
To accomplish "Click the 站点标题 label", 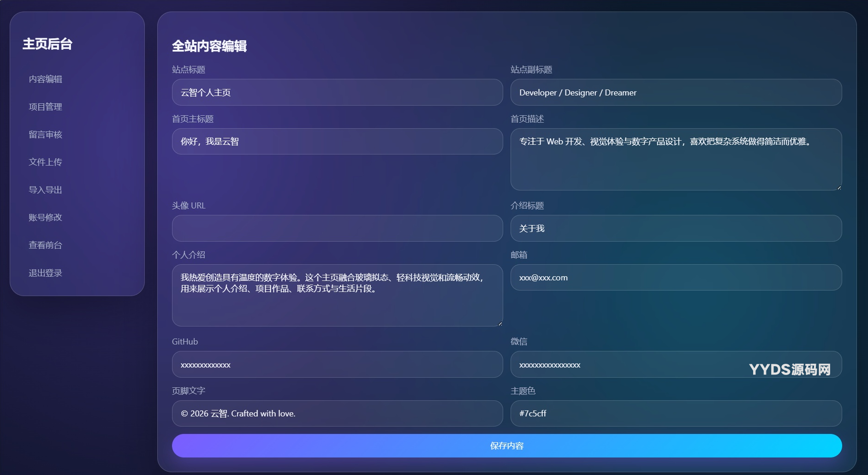I will click(189, 70).
